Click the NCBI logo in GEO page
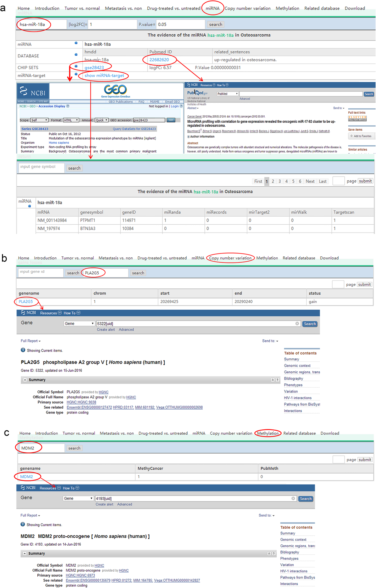 pyautogui.click(x=33, y=91)
